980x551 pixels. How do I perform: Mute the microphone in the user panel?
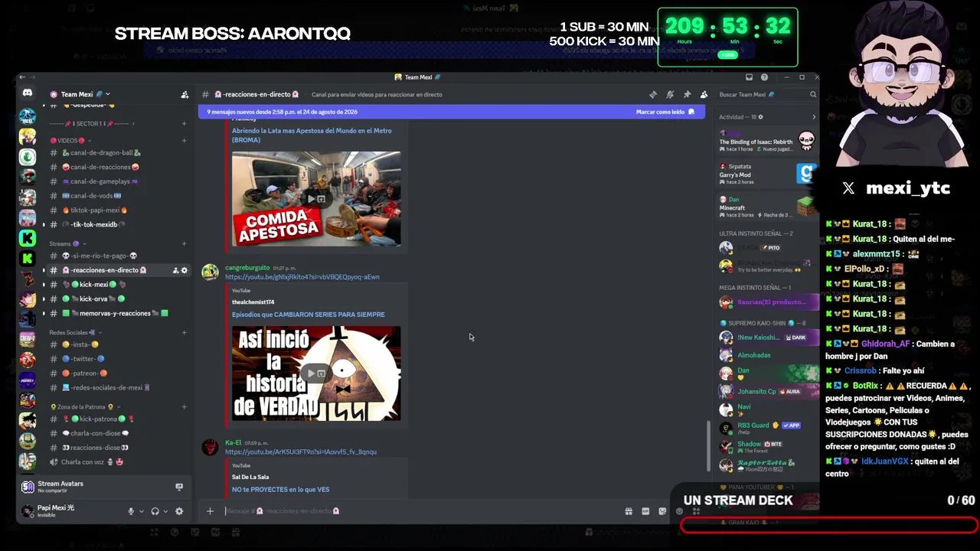tap(131, 511)
